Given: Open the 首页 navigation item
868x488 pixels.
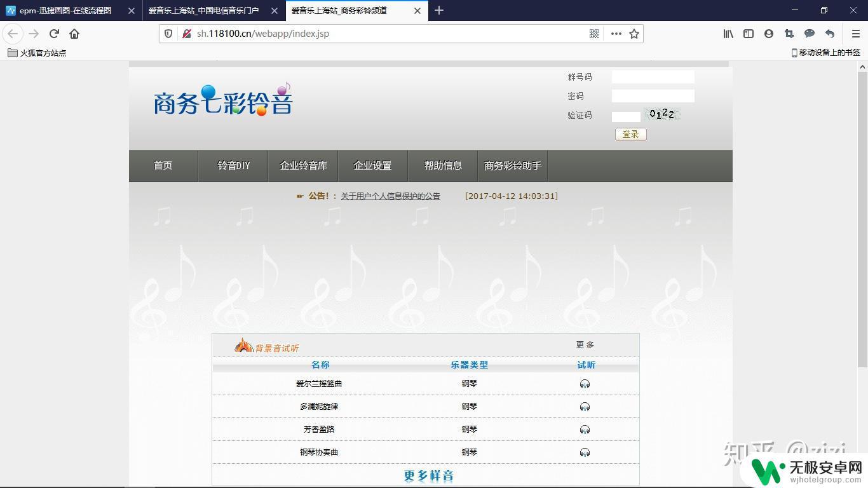Looking at the screenshot, I should coord(163,166).
